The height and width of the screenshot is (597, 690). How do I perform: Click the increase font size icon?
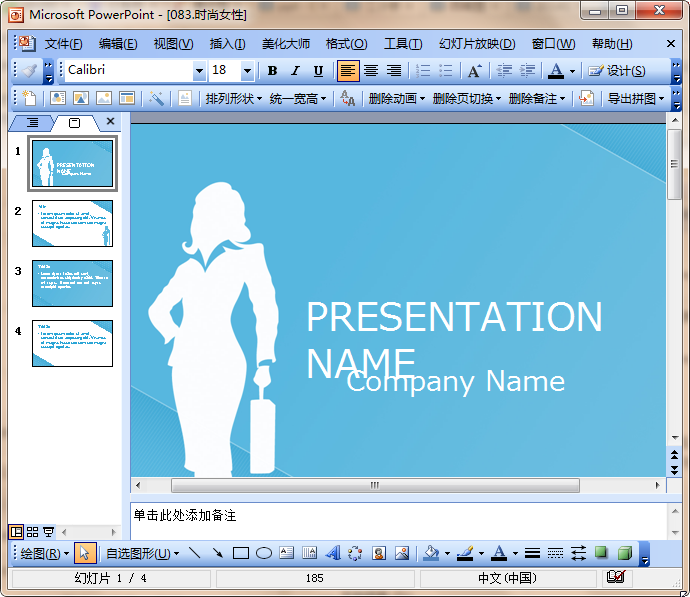[474, 71]
